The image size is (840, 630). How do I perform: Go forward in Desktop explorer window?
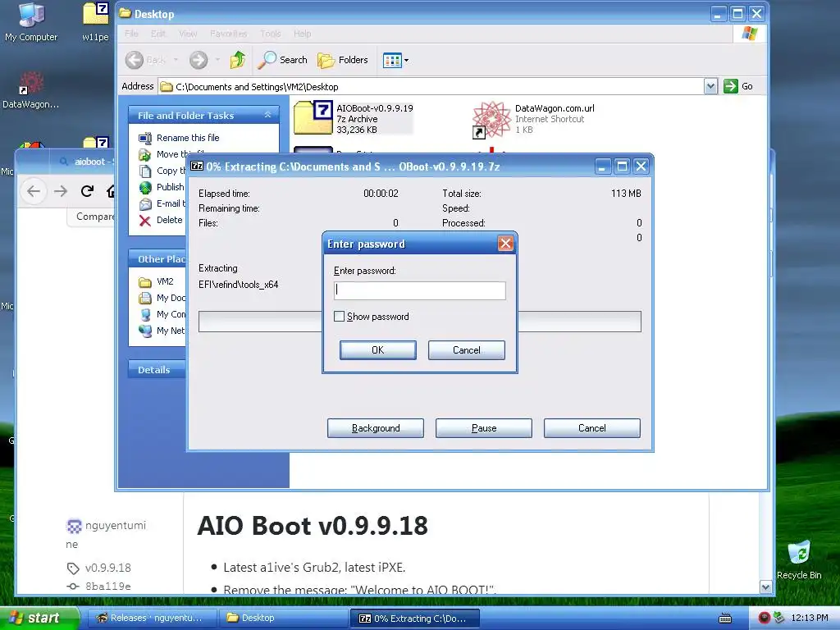coord(199,60)
